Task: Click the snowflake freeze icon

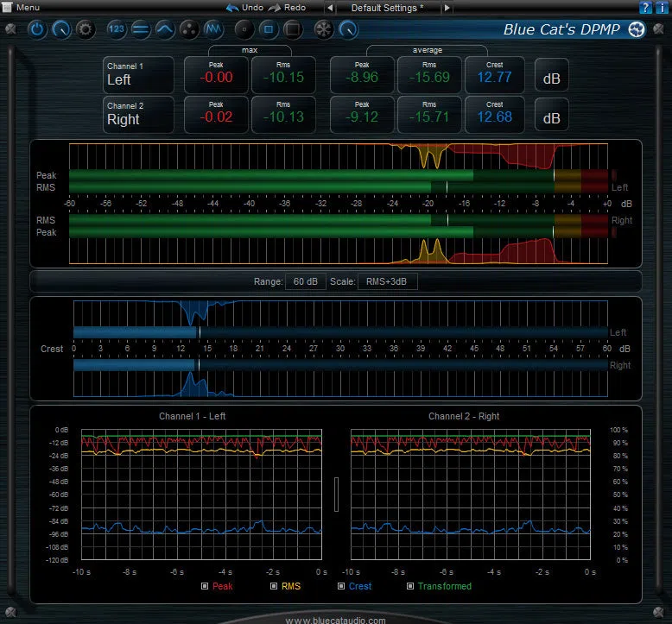Action: click(x=324, y=29)
